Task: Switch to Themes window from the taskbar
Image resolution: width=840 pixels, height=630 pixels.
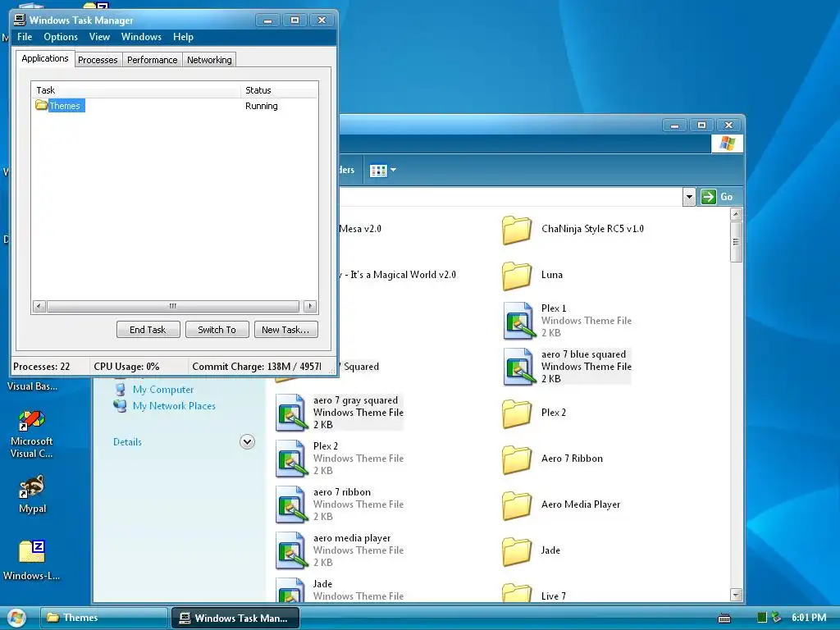Action: [x=104, y=618]
